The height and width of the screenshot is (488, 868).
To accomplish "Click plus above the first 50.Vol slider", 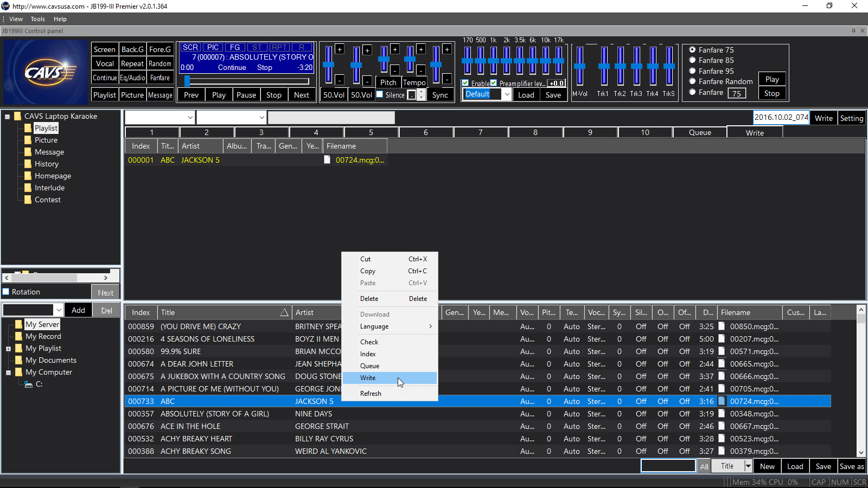I will 340,49.
